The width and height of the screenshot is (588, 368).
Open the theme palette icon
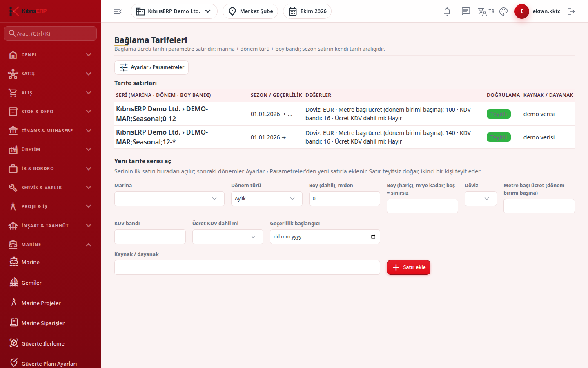503,11
